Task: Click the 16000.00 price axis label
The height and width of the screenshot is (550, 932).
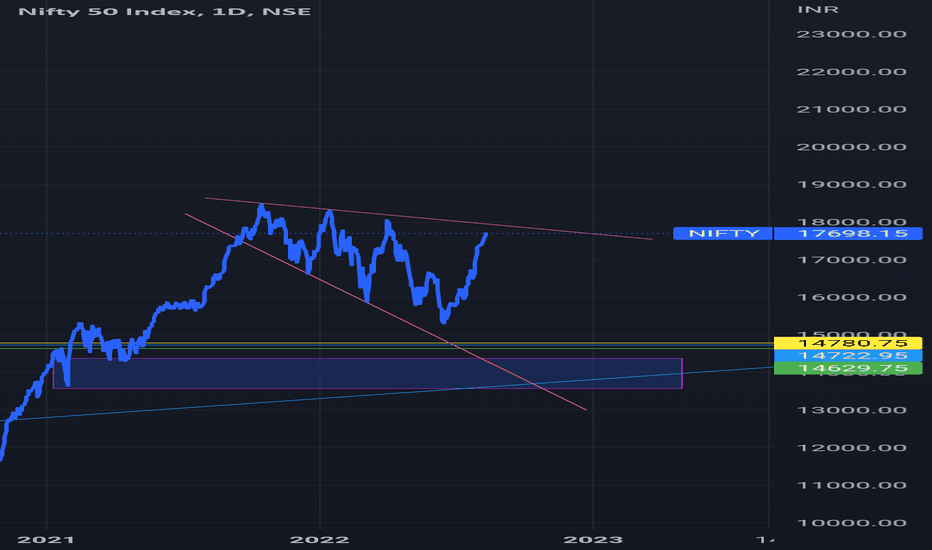Action: 851,297
